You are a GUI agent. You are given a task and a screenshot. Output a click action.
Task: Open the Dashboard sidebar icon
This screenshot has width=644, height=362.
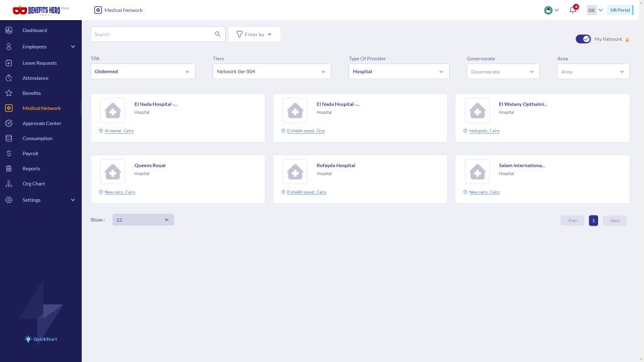click(x=9, y=30)
